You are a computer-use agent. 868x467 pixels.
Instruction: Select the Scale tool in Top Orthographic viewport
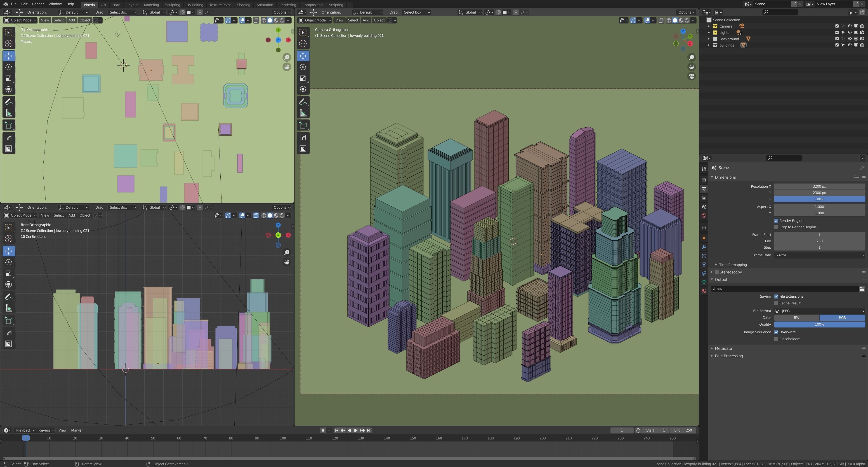click(9, 78)
